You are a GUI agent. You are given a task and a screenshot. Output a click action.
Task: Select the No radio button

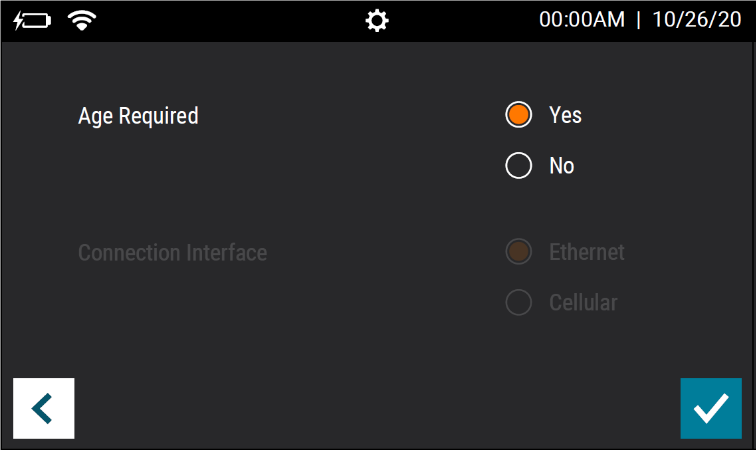point(519,165)
